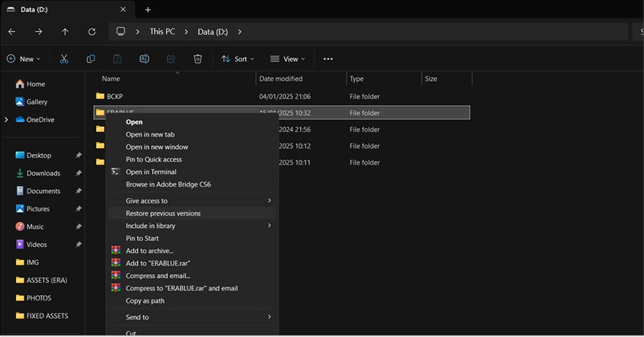Click Data (D:) in the address bar
644x337 pixels.
[x=213, y=32]
